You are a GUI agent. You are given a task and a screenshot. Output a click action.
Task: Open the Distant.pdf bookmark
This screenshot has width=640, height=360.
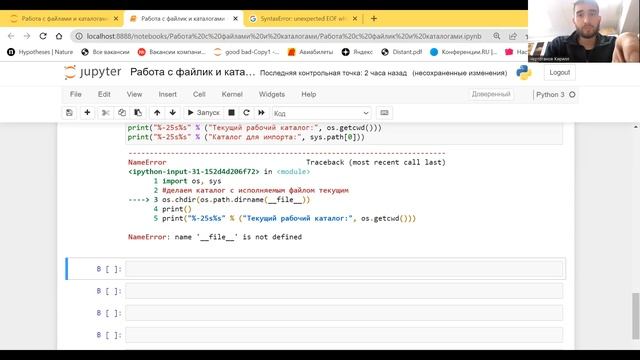[402, 52]
